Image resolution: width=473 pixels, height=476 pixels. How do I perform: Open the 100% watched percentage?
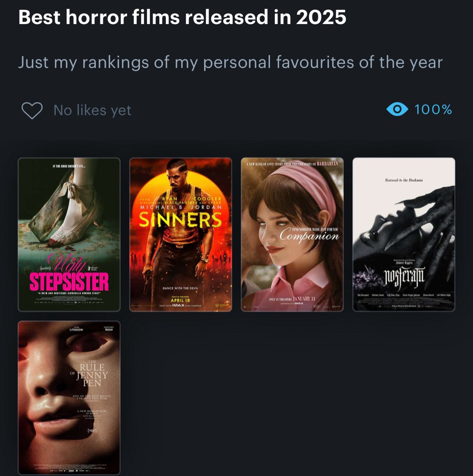(x=433, y=110)
